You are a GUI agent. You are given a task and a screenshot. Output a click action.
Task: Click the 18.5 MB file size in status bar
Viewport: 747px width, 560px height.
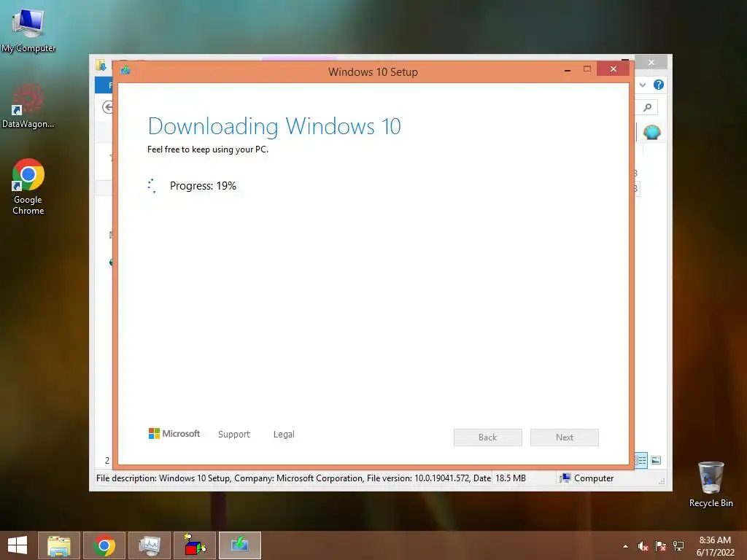pyautogui.click(x=511, y=478)
